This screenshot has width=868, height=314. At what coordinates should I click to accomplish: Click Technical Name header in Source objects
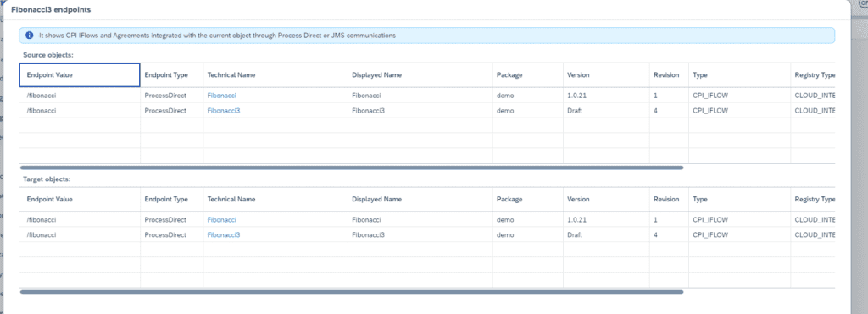(x=275, y=75)
